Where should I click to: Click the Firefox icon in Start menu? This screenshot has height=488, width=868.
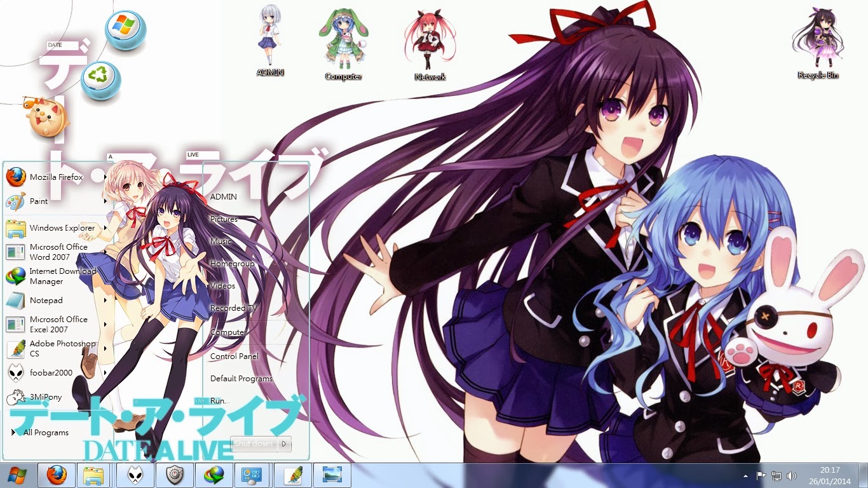point(16,177)
